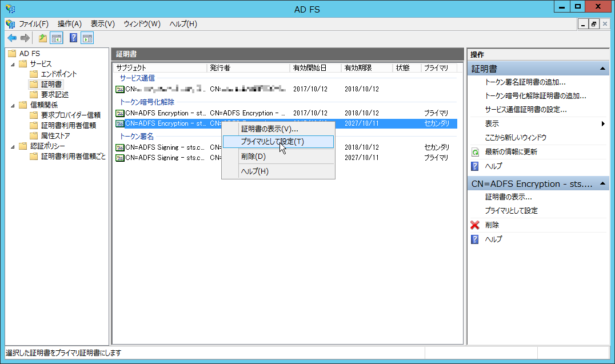Image resolution: width=615 pixels, height=364 pixels.
Task: Click the トークン署名 group heading
Action: tap(137, 136)
